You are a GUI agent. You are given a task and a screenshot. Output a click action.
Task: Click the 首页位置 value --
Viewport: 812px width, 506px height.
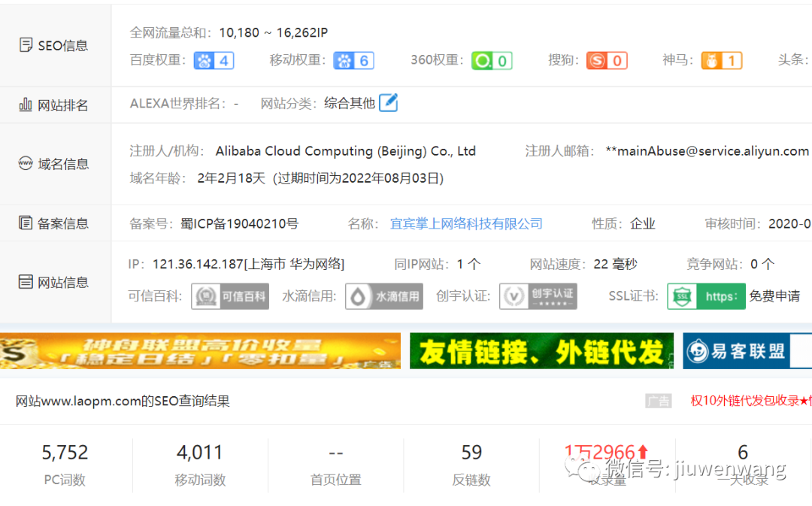[x=335, y=453]
